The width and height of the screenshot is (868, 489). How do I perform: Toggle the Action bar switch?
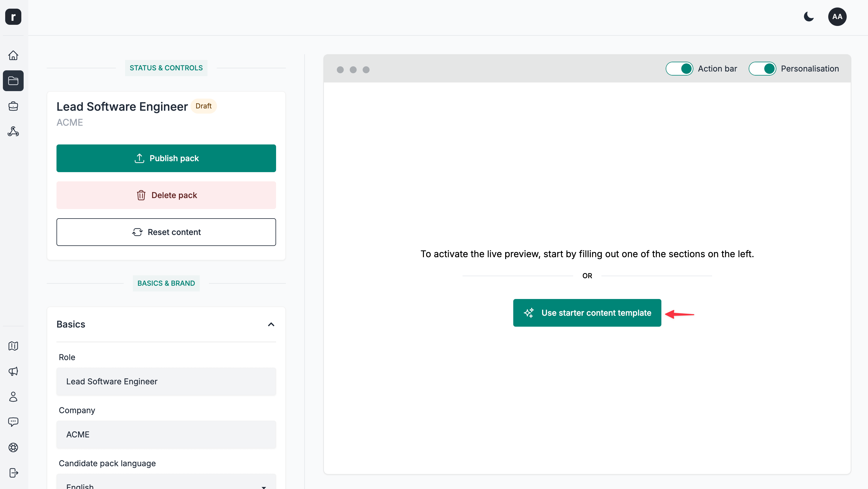(679, 69)
